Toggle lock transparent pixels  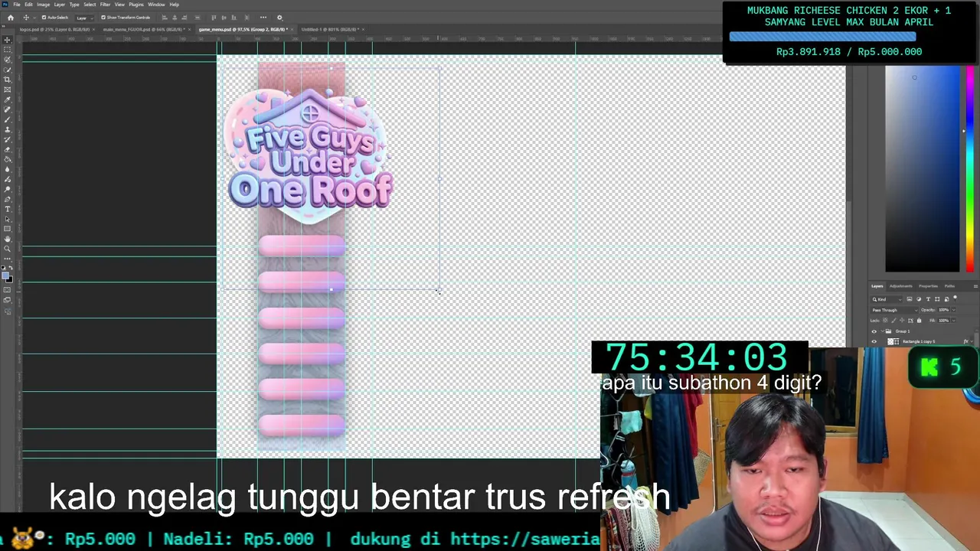(x=885, y=321)
